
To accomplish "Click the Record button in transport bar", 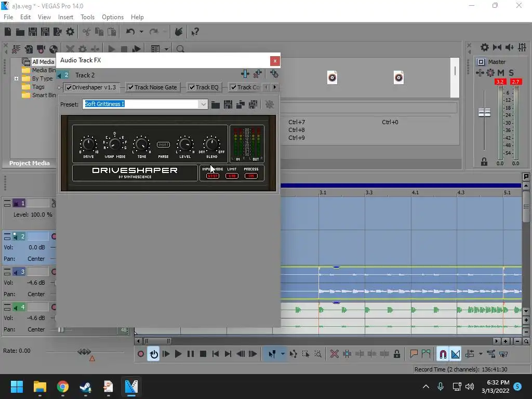I will tap(140, 354).
